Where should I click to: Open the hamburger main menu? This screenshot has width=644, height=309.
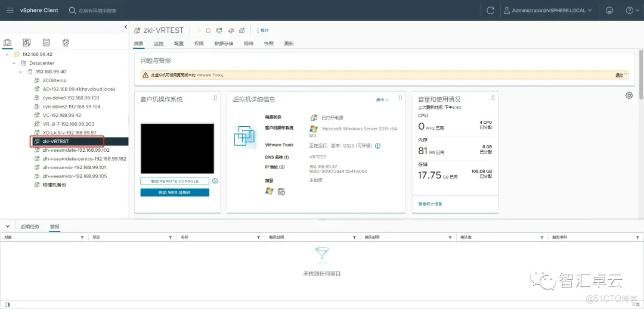click(x=10, y=10)
